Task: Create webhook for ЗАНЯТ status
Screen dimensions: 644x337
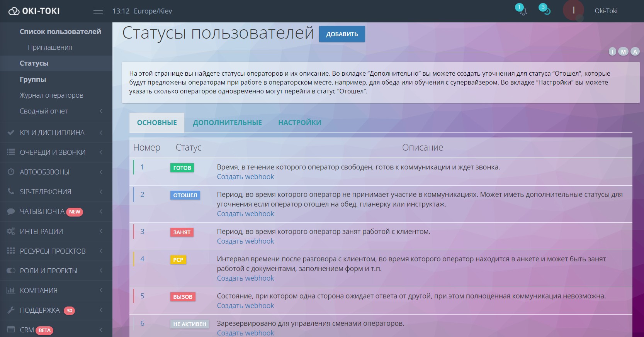Action: (x=245, y=241)
